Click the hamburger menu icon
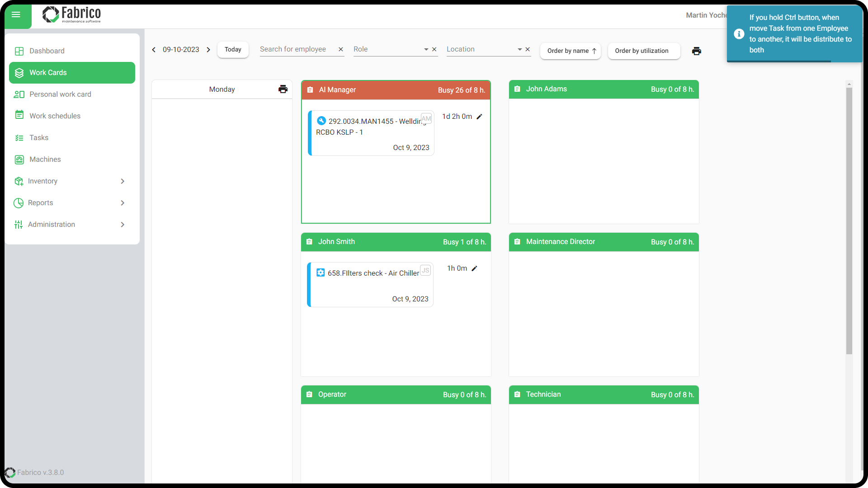Screen dimensions: 868x488 [16, 15]
